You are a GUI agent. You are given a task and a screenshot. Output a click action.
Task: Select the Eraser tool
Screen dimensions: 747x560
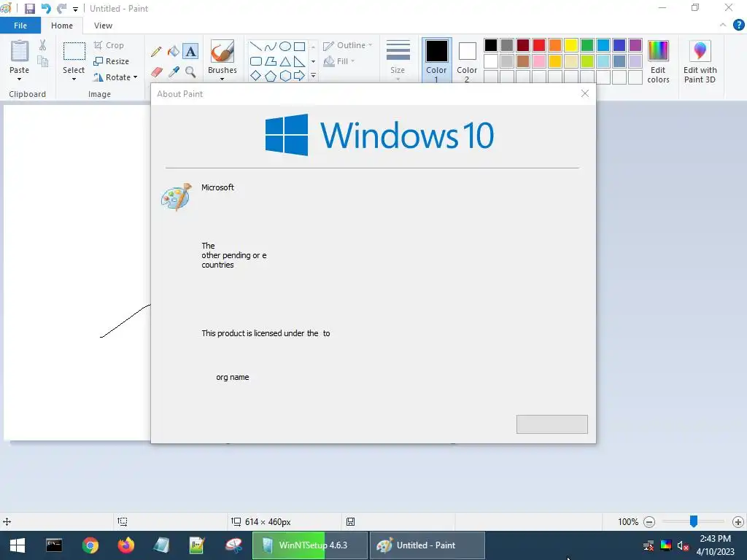click(x=157, y=72)
